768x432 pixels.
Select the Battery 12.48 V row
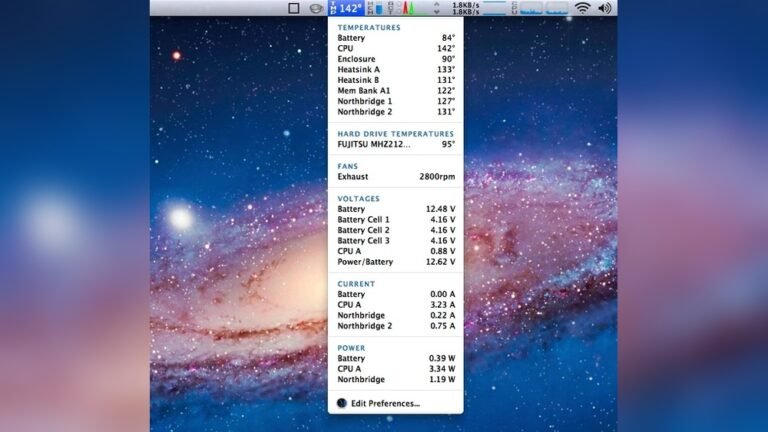(x=396, y=209)
